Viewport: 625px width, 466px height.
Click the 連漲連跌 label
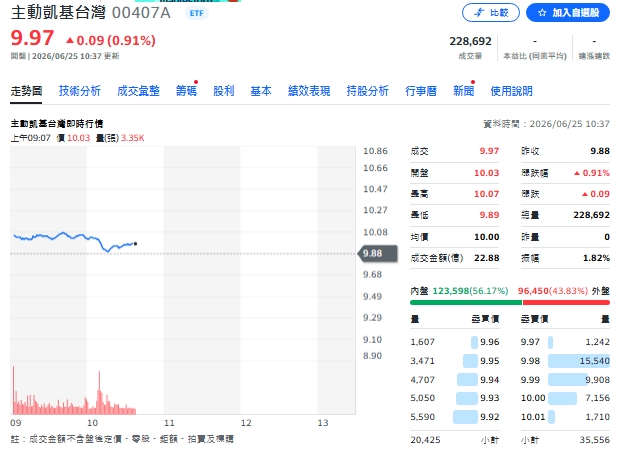coord(594,56)
